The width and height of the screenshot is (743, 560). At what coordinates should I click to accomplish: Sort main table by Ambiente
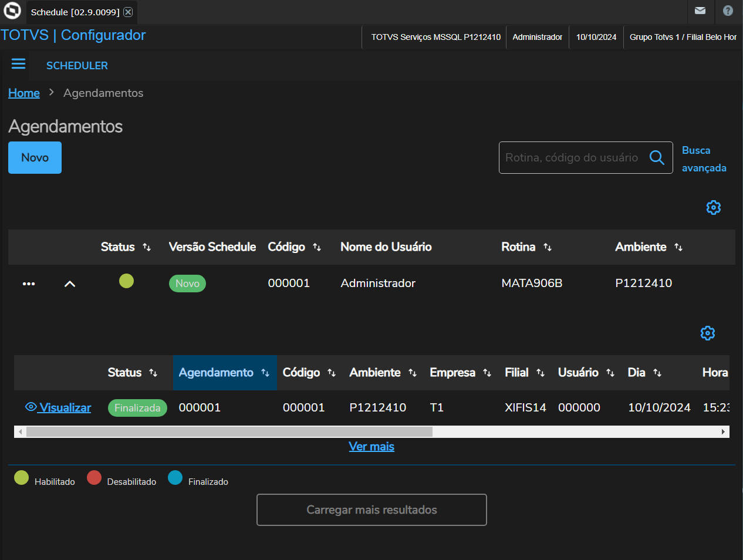[x=678, y=247]
